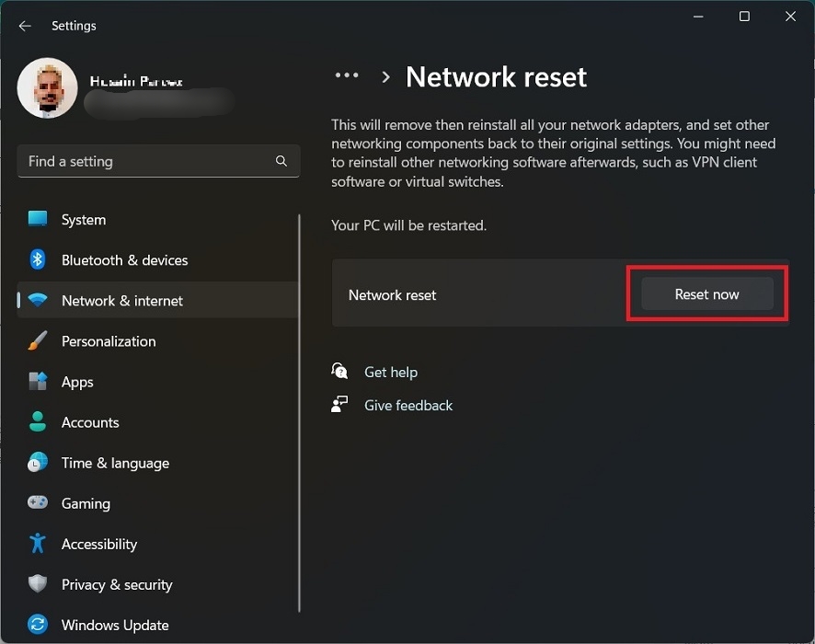
Task: Select the Apps icon in the sidebar
Action: point(37,382)
